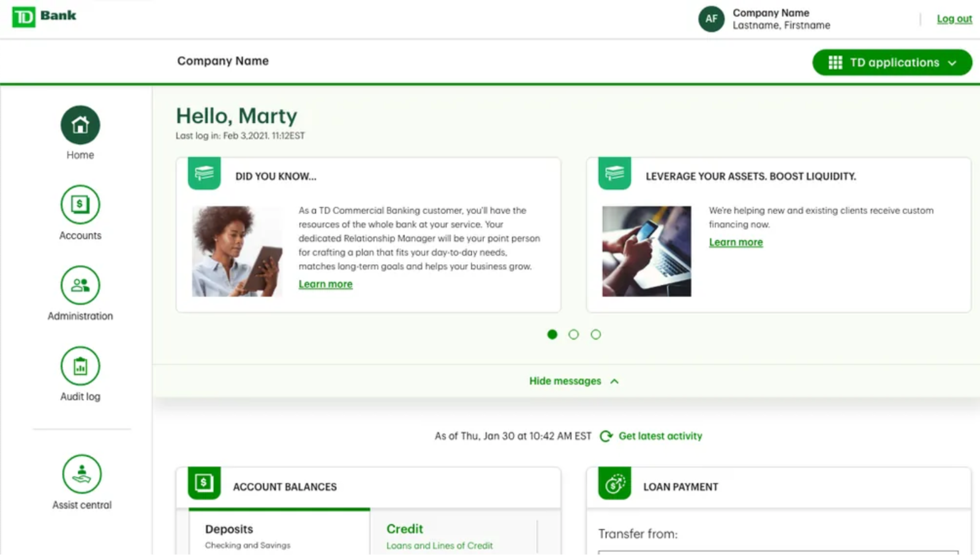Screen dimensions: 980x557
Task: Expand the TD applications dropdown arrow
Action: click(952, 63)
